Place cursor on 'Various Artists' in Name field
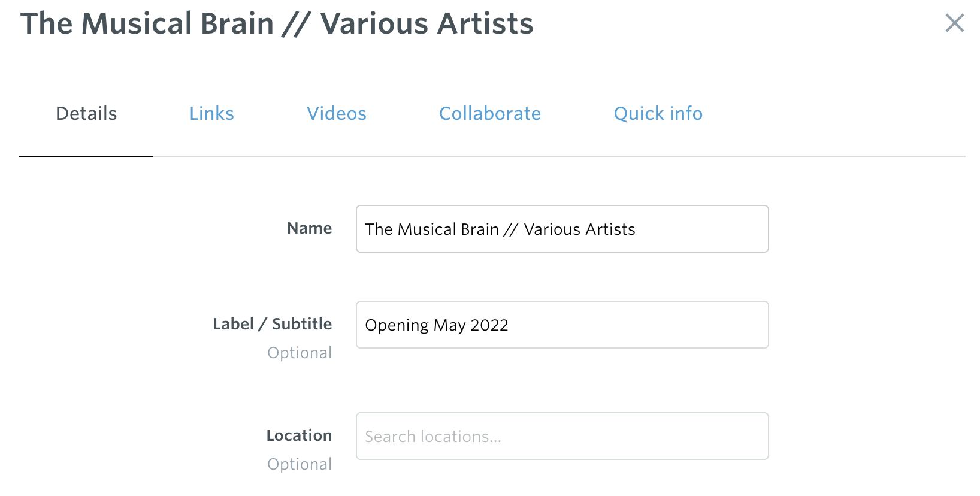 point(579,229)
